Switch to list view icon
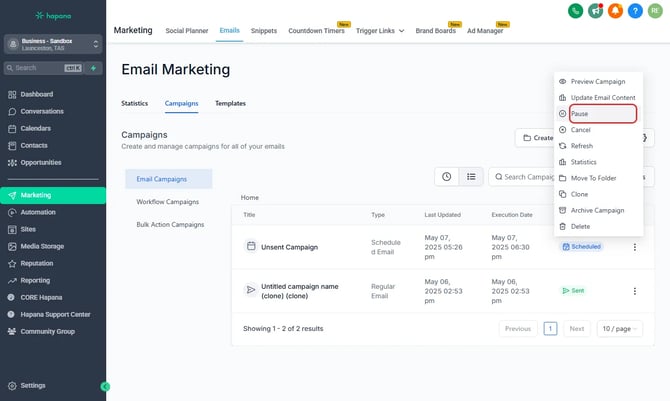This screenshot has height=401, width=670. [471, 176]
